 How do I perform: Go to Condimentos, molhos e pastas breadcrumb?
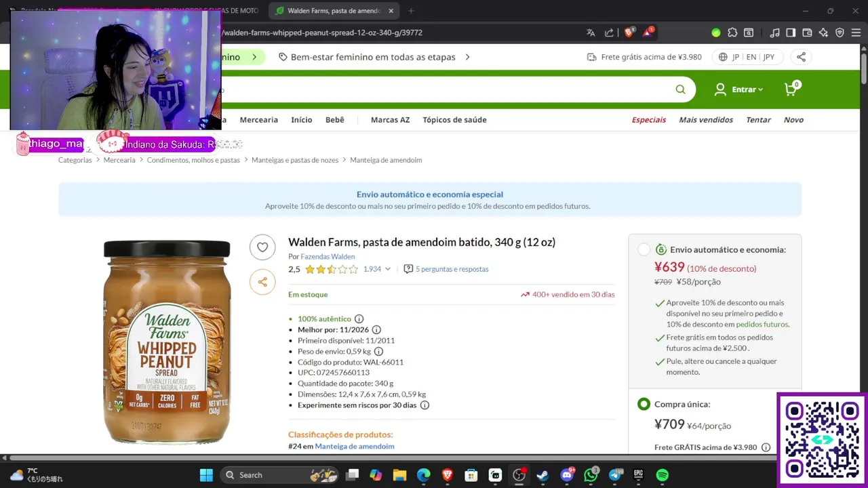(x=193, y=160)
